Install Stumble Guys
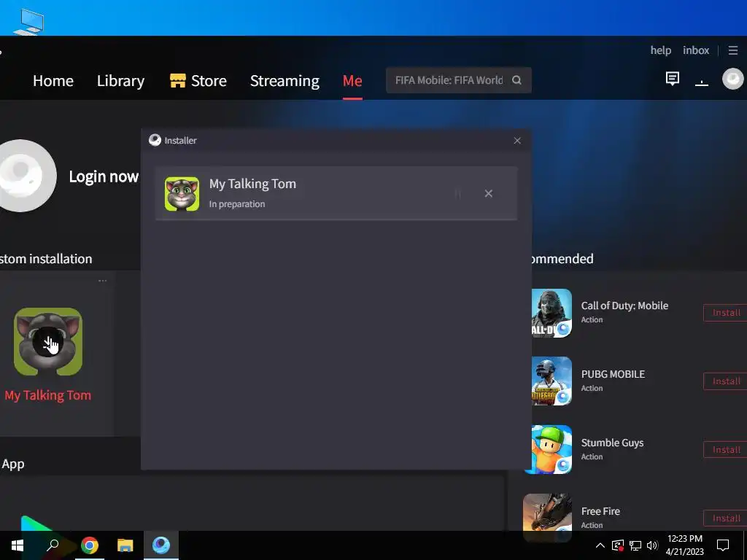This screenshot has width=747, height=560. point(726,450)
